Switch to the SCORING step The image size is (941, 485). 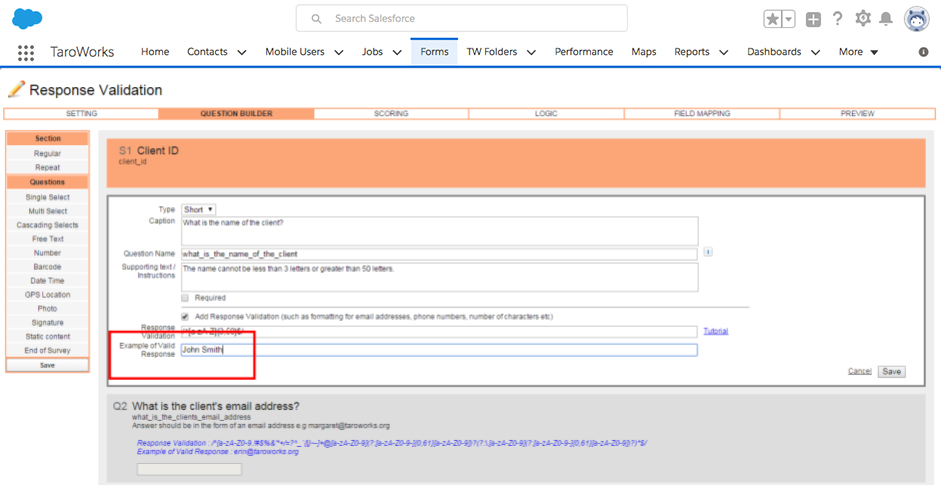[x=391, y=113]
